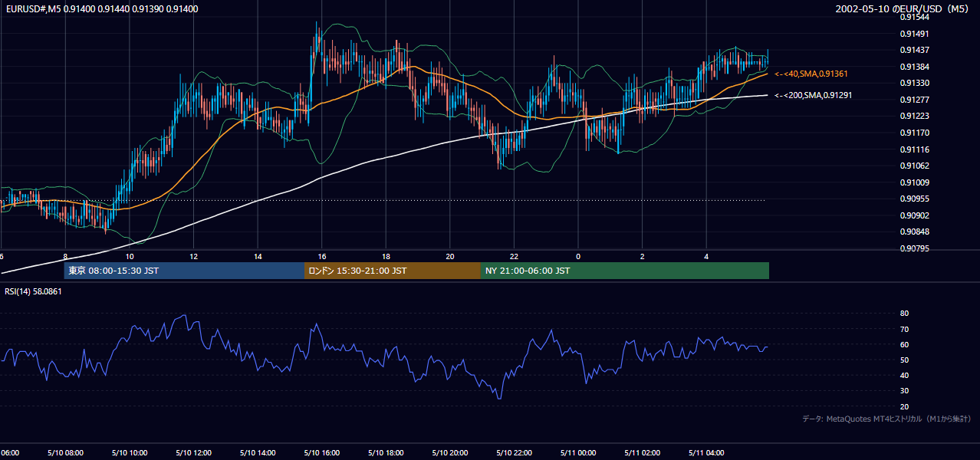The image size is (980, 460).
Task: Click hour marker 16 under the price chart
Action: tap(322, 256)
